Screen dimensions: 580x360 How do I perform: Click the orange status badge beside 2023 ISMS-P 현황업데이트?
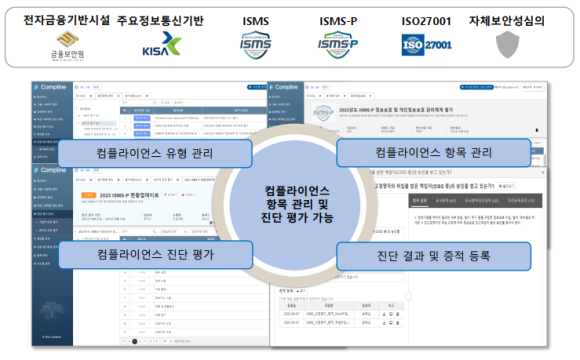(89, 195)
